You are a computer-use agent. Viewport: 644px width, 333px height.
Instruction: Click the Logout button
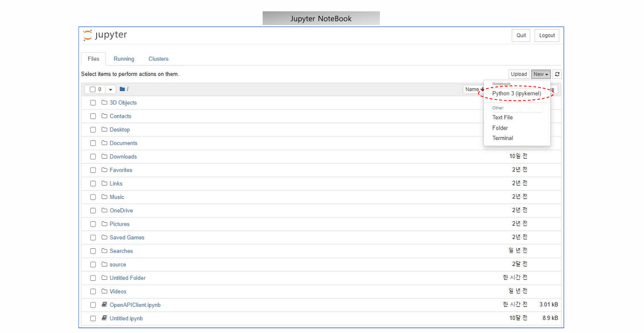(547, 35)
